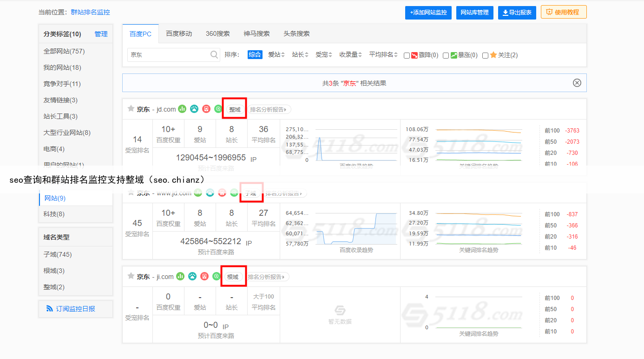644x359 pixels.
Task: Open 排名分析报告 for jd.com
Action: click(269, 110)
